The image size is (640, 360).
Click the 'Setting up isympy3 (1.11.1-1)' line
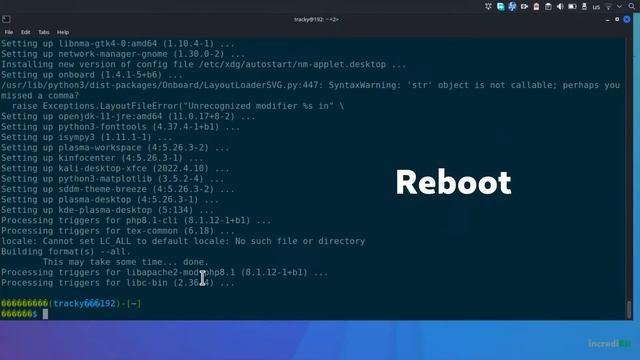click(x=87, y=137)
